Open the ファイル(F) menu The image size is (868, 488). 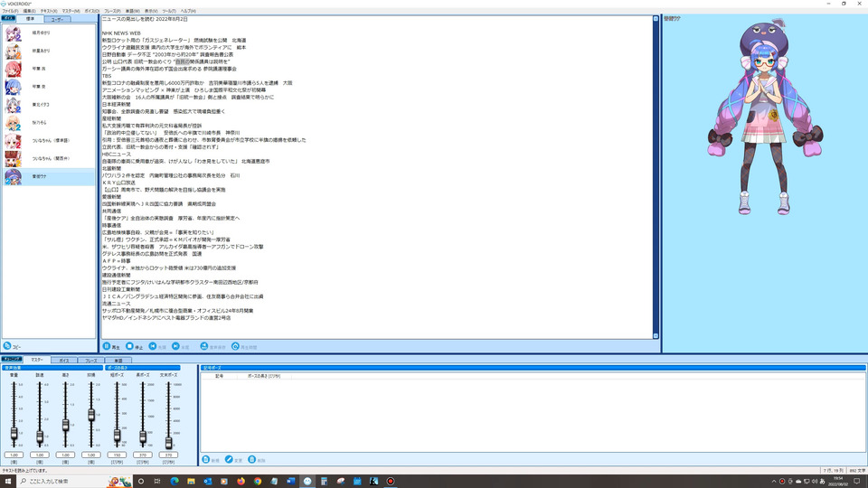[x=10, y=11]
